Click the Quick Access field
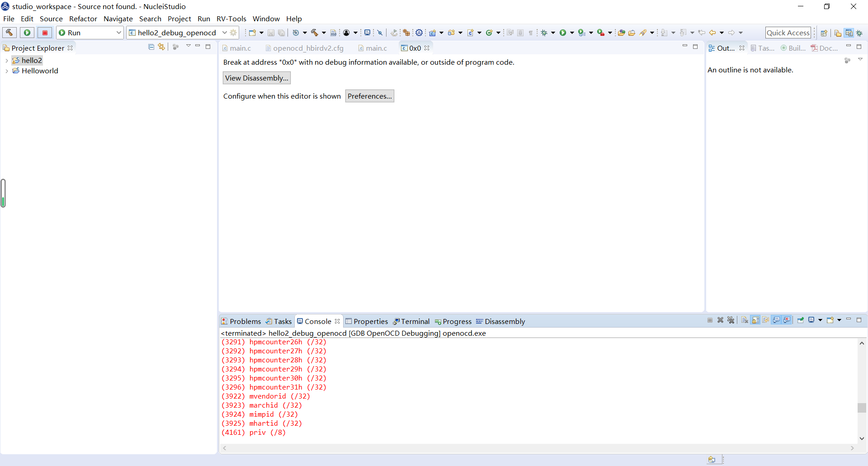This screenshot has width=868, height=466. pyautogui.click(x=788, y=33)
